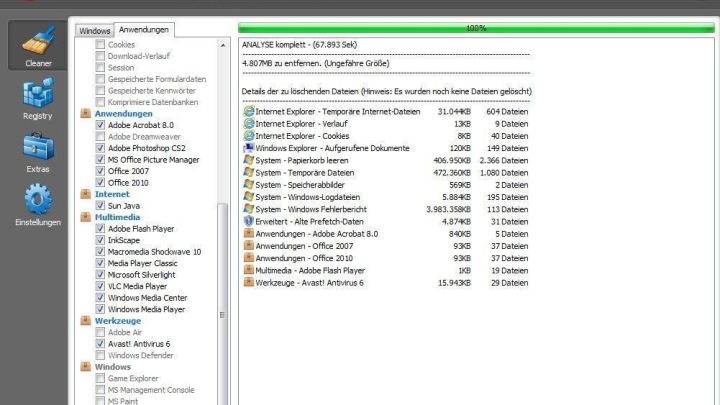Click box icon beside Office 2007 result row
The width and height of the screenshot is (720, 405).
tap(248, 246)
